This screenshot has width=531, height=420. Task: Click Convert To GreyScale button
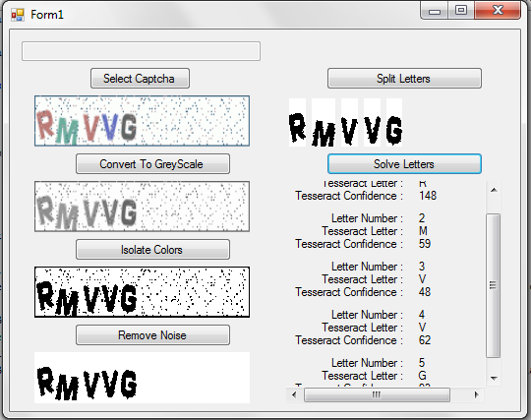pos(152,164)
